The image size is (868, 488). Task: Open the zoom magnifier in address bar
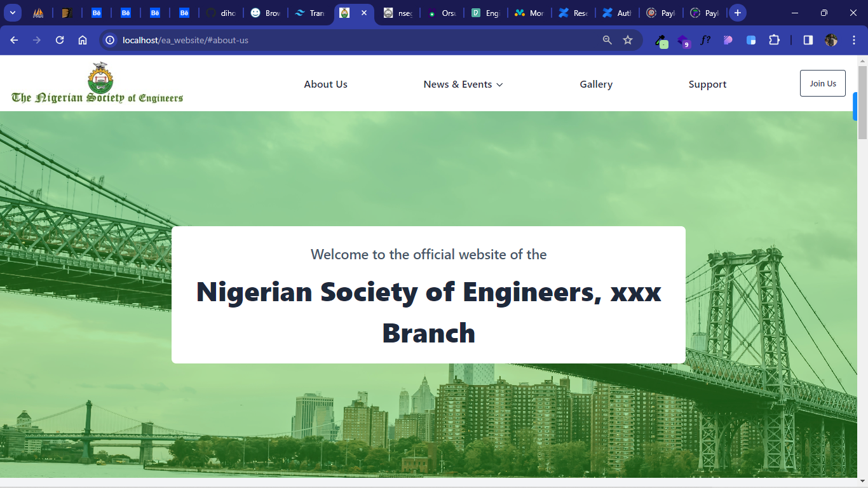(x=607, y=40)
